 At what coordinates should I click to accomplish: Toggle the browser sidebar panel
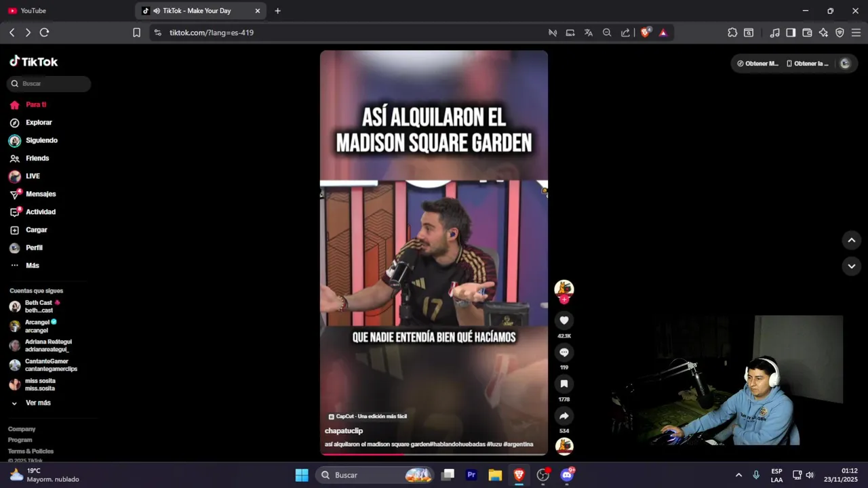point(791,33)
